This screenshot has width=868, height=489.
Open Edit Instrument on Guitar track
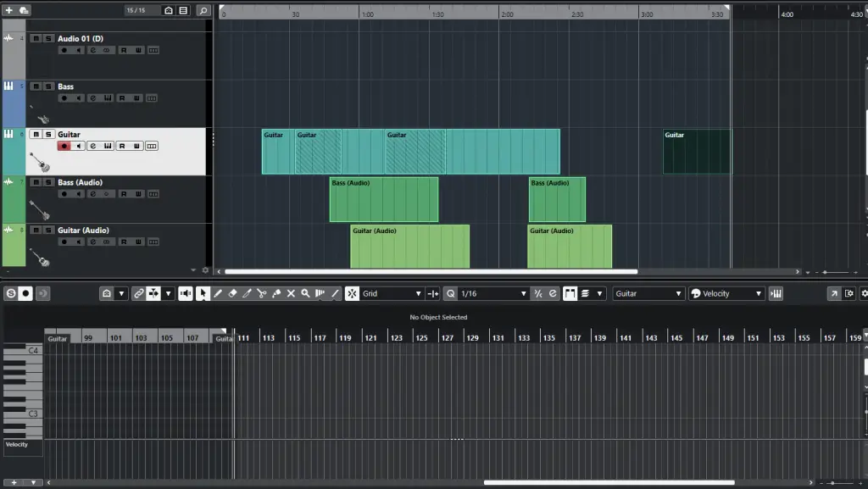tap(108, 146)
